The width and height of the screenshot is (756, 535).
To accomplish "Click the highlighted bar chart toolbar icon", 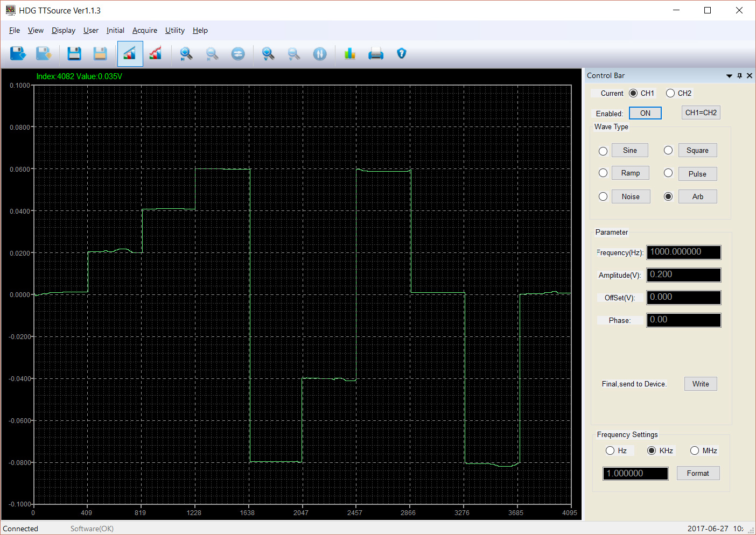I will (x=130, y=53).
